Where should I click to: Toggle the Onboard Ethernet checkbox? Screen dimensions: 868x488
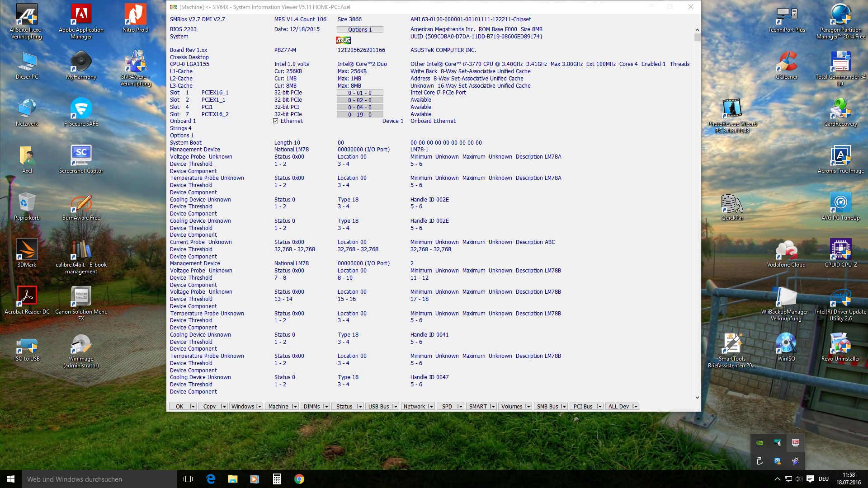pyautogui.click(x=276, y=121)
